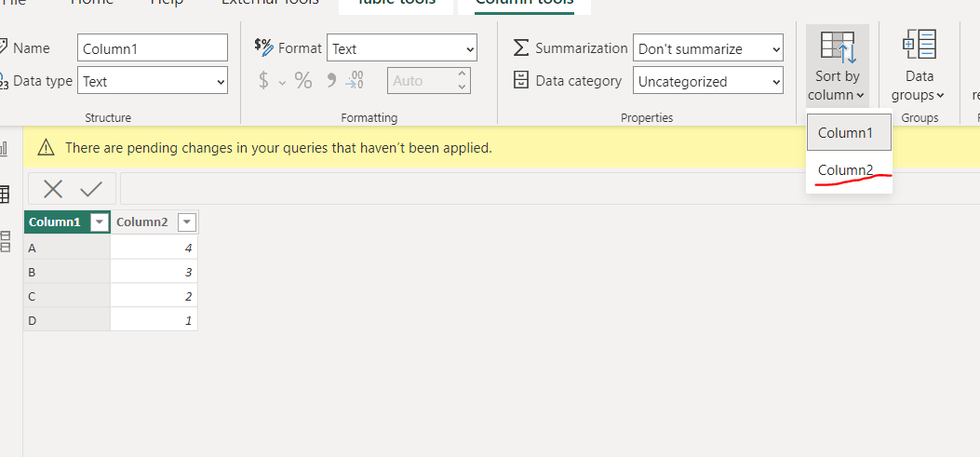
Task: Switch to the Data view sidebar icon
Action: [4, 195]
